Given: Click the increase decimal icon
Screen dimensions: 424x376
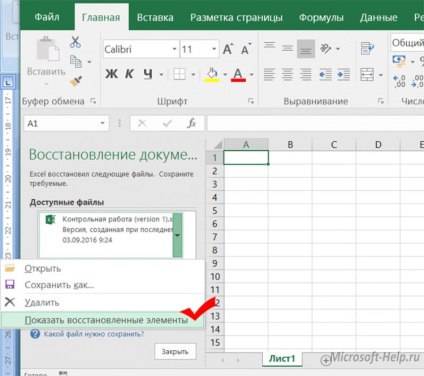Looking at the screenshot, I should pos(399,81).
